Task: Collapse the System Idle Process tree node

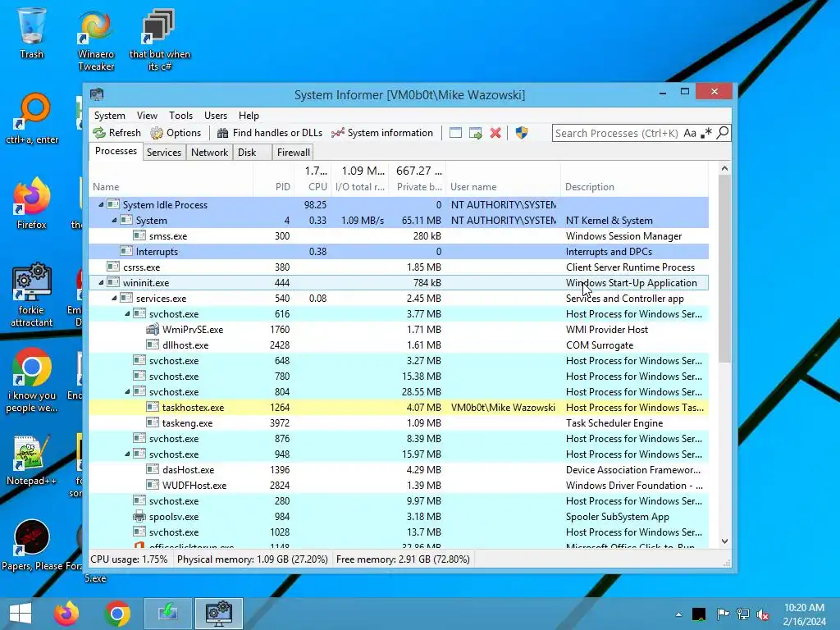Action: (x=101, y=204)
